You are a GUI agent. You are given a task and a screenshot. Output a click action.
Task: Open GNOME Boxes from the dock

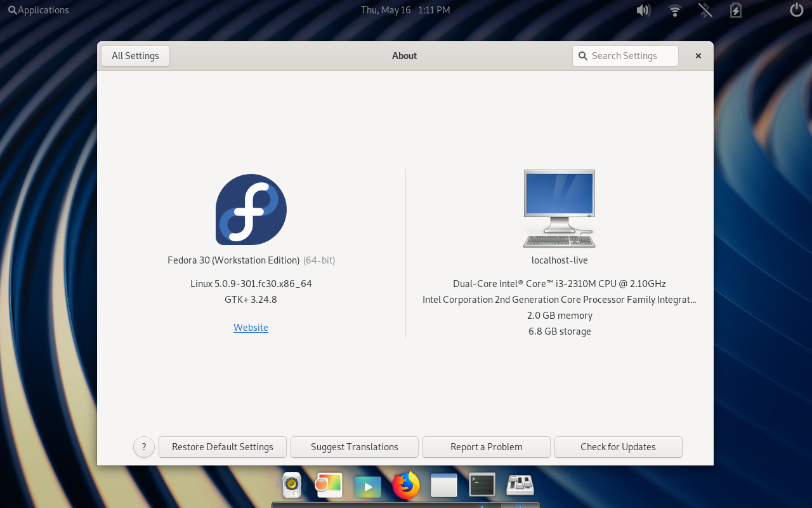coord(521,484)
